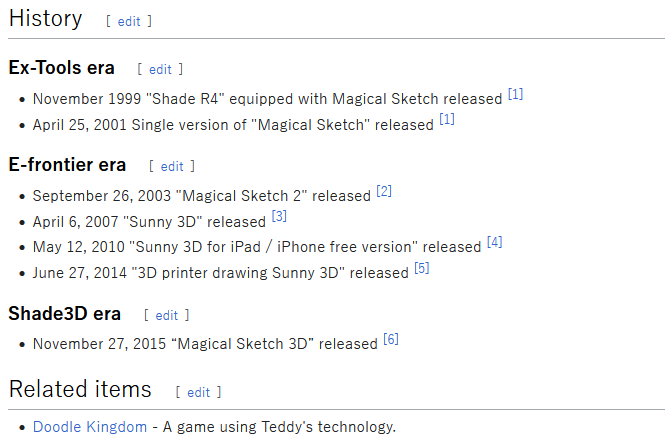This screenshot has width=665, height=444.
Task: Edit the Ex-Tools era section
Action: point(160,69)
